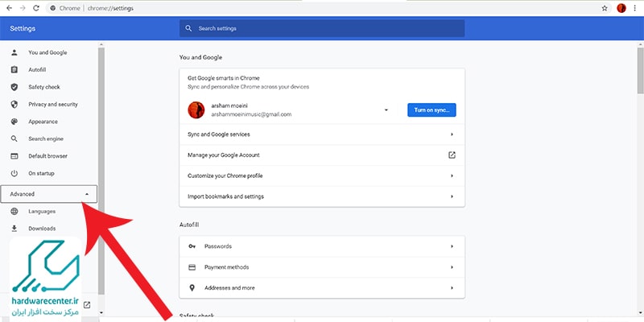
Task: Open Sync and Google services
Action: pos(322,134)
